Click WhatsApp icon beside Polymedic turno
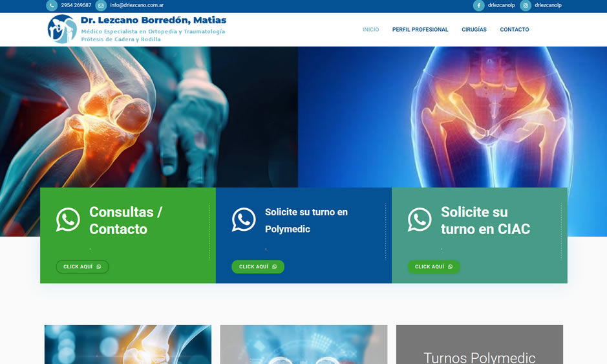The width and height of the screenshot is (607, 364). click(244, 220)
